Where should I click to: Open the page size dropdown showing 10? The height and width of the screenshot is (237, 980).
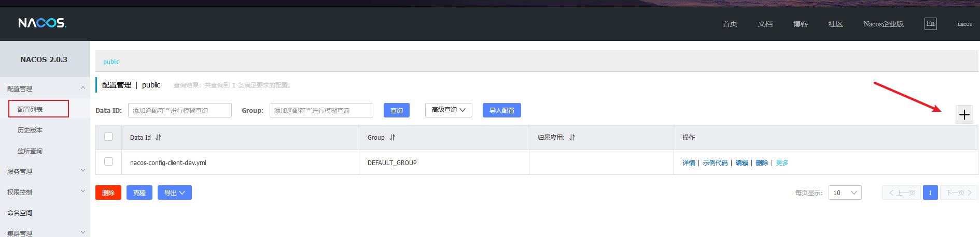(x=845, y=192)
